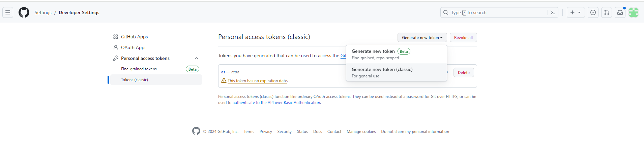Toggle the Generate new token dropdown
Screen dimensions: 644x142
coord(422,38)
